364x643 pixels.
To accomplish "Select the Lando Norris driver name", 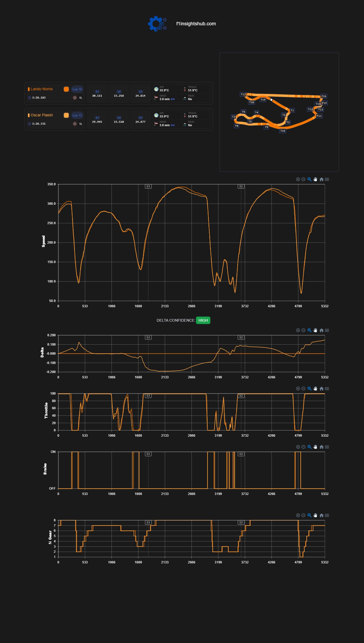I will tap(42, 89).
